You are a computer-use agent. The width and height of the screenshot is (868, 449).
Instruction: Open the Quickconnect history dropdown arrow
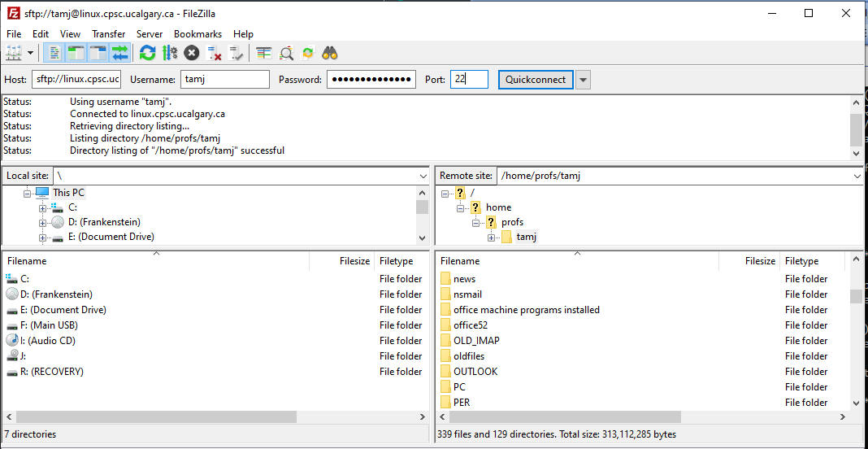pos(583,80)
